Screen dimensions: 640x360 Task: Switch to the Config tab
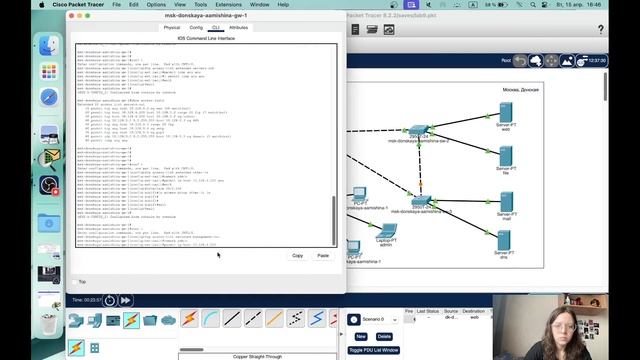(196, 27)
